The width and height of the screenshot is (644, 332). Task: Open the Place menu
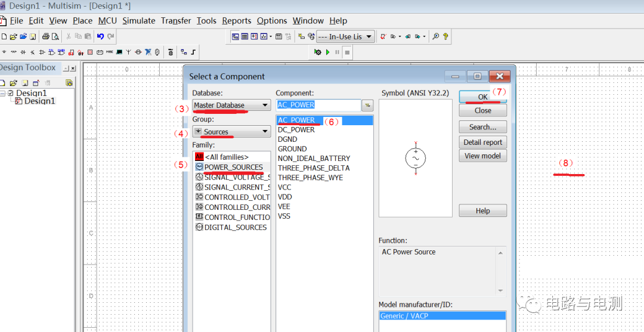pos(82,20)
